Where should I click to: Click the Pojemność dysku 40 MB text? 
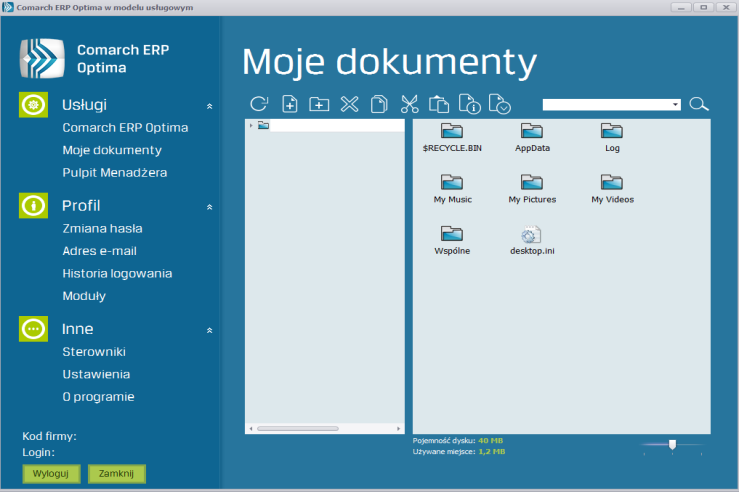458,441
